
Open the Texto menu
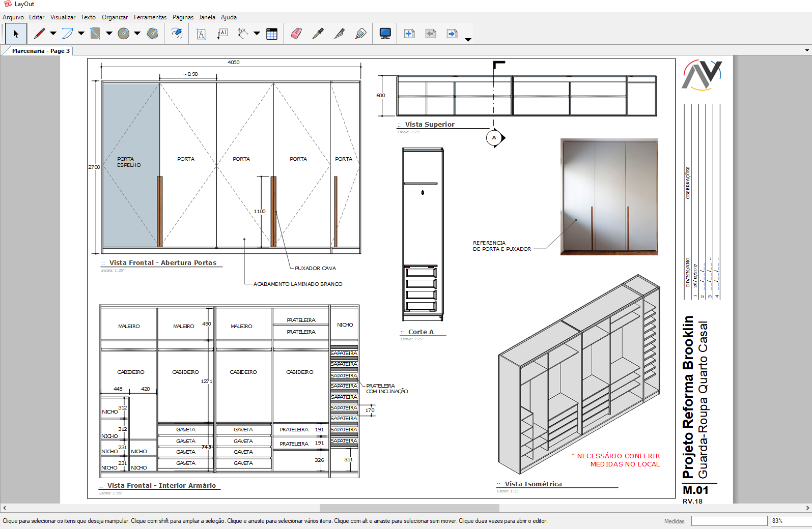(88, 17)
